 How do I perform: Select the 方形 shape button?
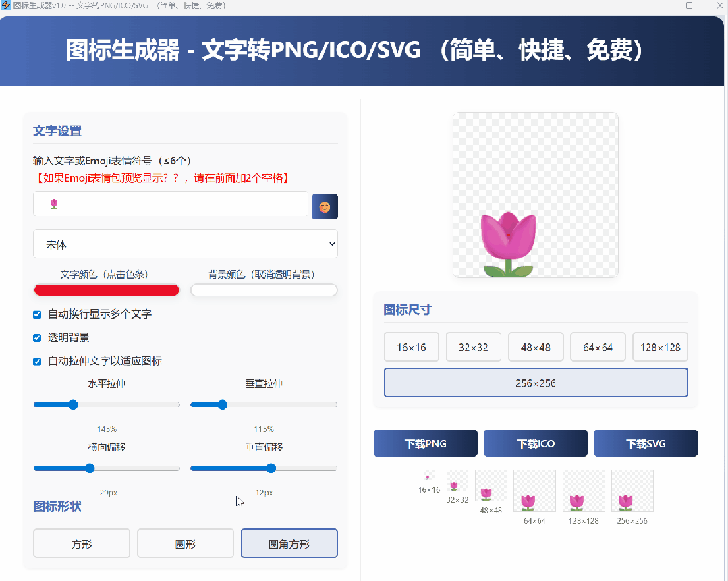[x=82, y=543]
